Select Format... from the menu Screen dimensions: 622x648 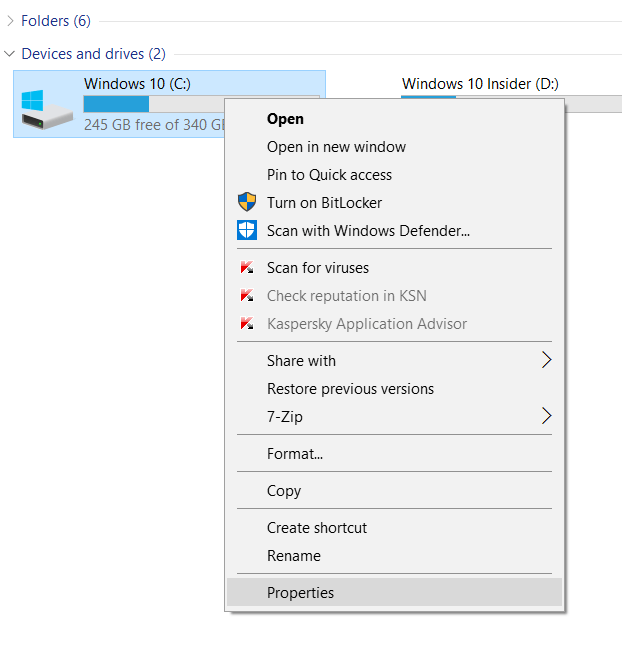point(395,454)
